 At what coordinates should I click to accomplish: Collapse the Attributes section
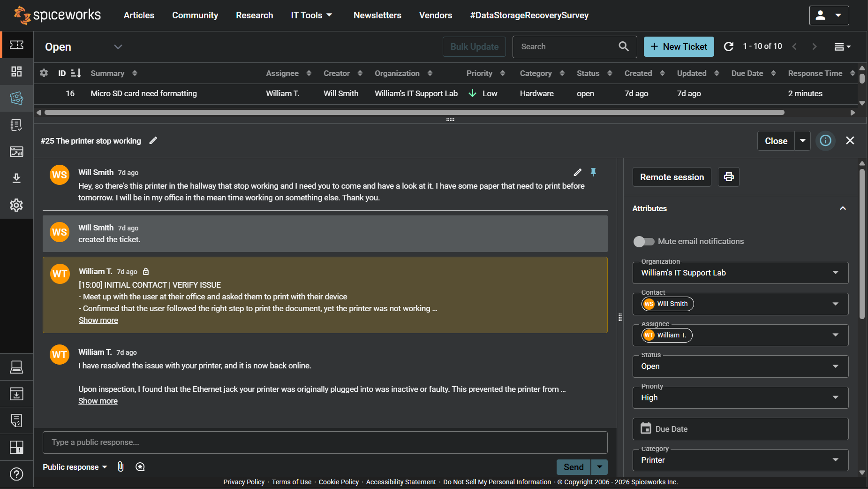coord(842,208)
